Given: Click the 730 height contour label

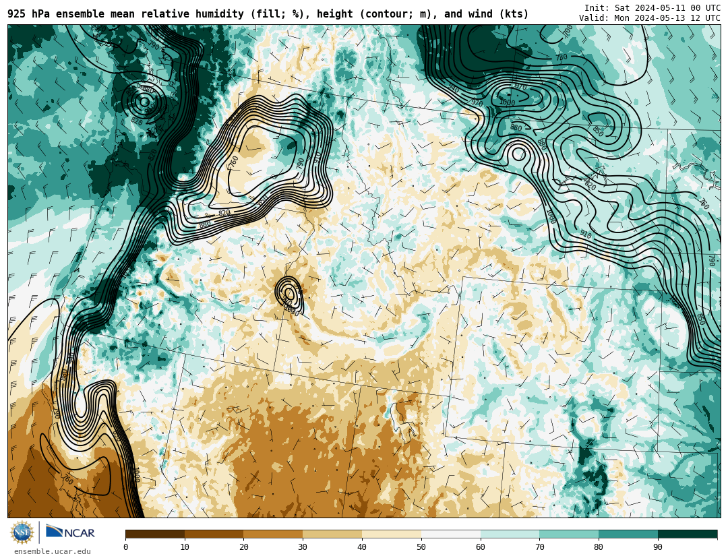Looking at the screenshot, I should [562, 57].
